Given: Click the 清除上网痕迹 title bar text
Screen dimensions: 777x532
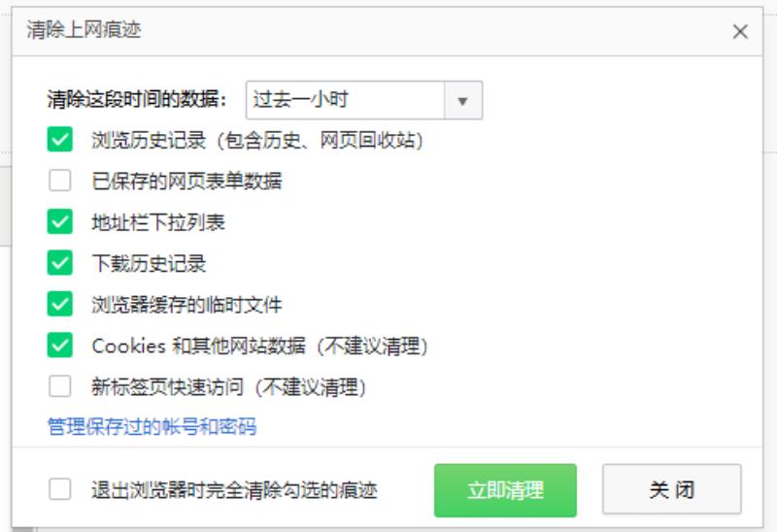Looking at the screenshot, I should [x=84, y=30].
